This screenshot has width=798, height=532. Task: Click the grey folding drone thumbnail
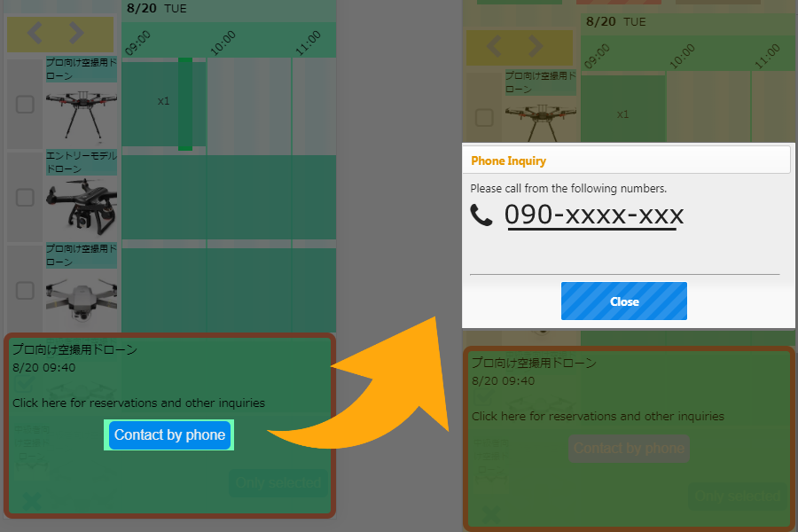click(x=81, y=297)
